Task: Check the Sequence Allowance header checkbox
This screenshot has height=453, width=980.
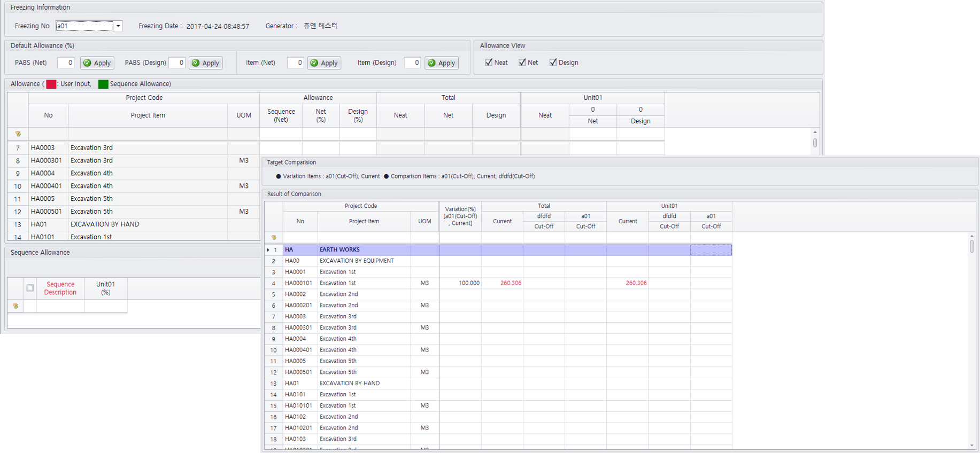Action: click(30, 288)
